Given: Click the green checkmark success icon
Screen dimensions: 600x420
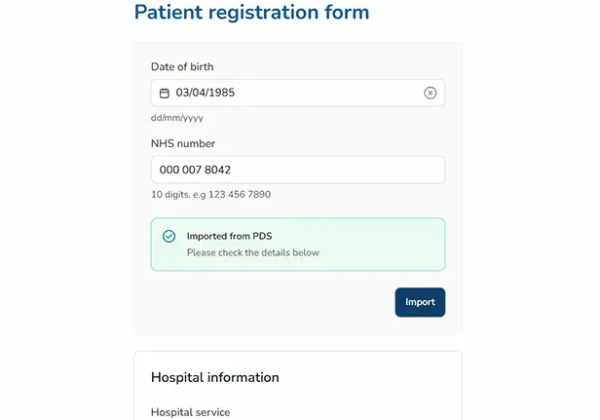Looking at the screenshot, I should (169, 236).
